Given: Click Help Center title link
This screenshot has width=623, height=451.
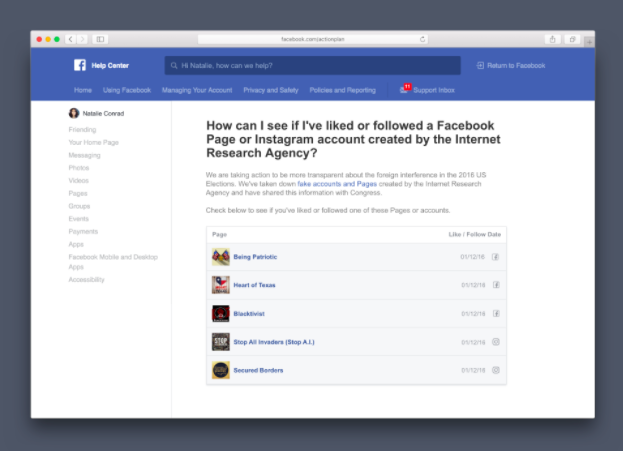Looking at the screenshot, I should [x=110, y=66].
